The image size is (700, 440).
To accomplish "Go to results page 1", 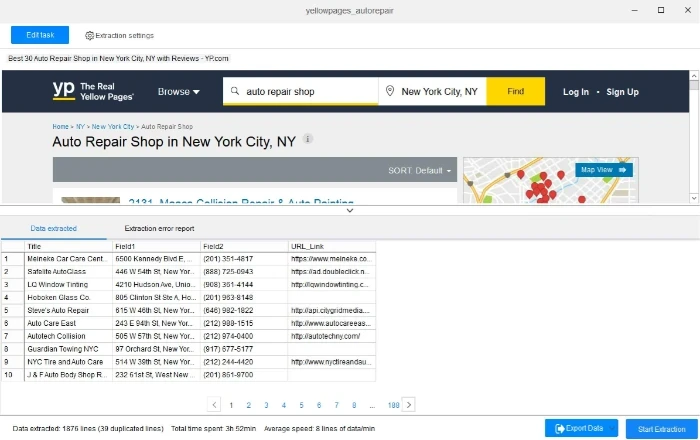I will click(x=231, y=405).
